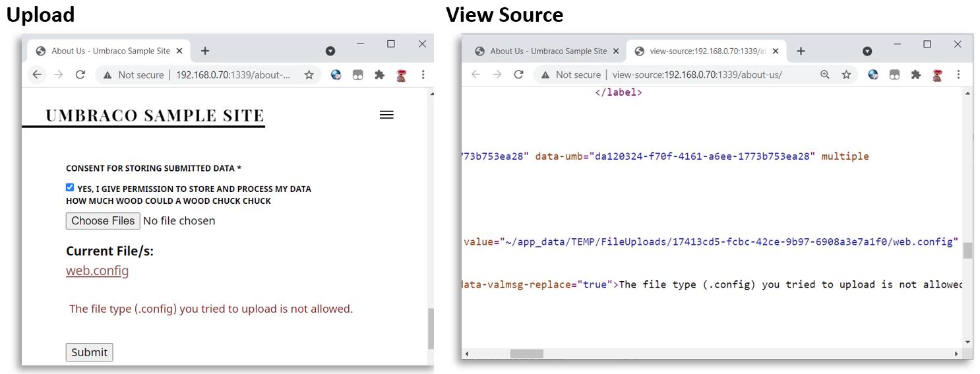Click the Not secure warning in left browser
Image resolution: width=980 pixels, height=374 pixels.
(133, 75)
